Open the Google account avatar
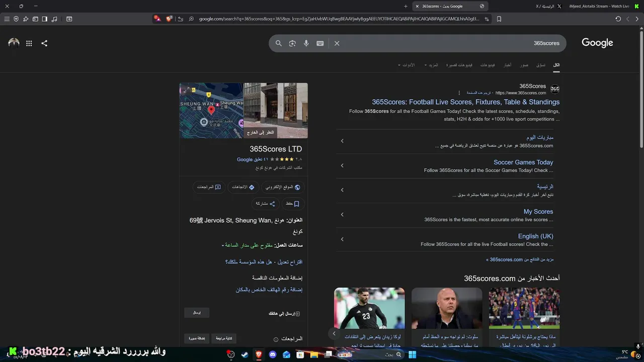Viewport: 644px width, 362px height. pyautogui.click(x=14, y=43)
